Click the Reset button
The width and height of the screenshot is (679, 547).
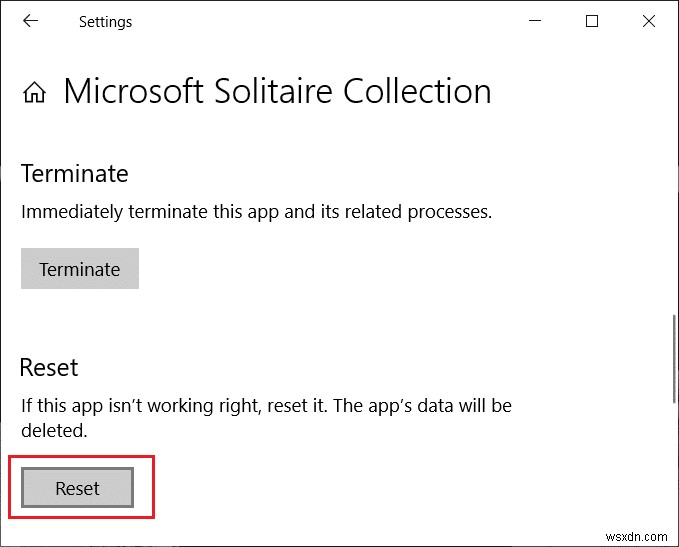tap(78, 488)
